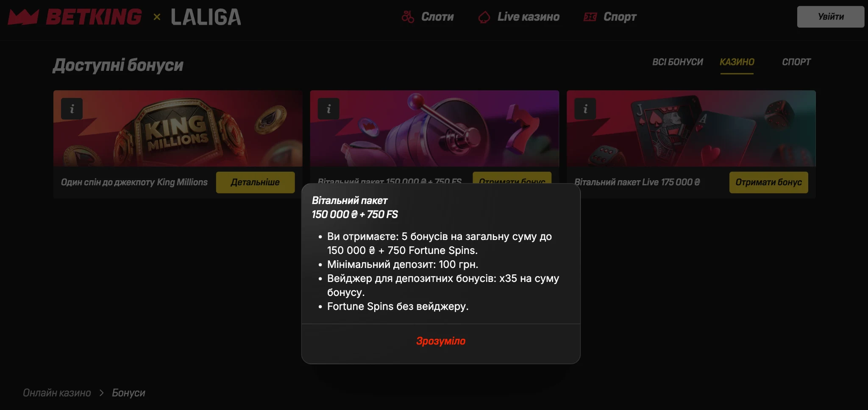868x410 pixels.
Task: Click text Fortune Spins без вейджеру.
Action: tap(398, 307)
